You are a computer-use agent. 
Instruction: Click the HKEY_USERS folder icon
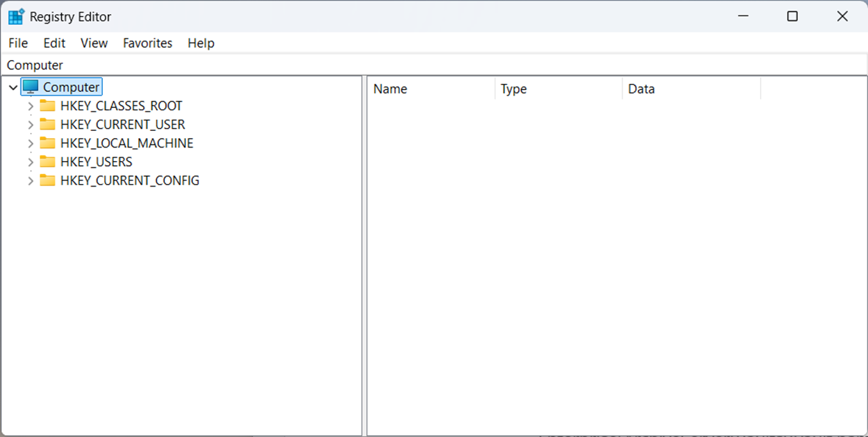48,162
